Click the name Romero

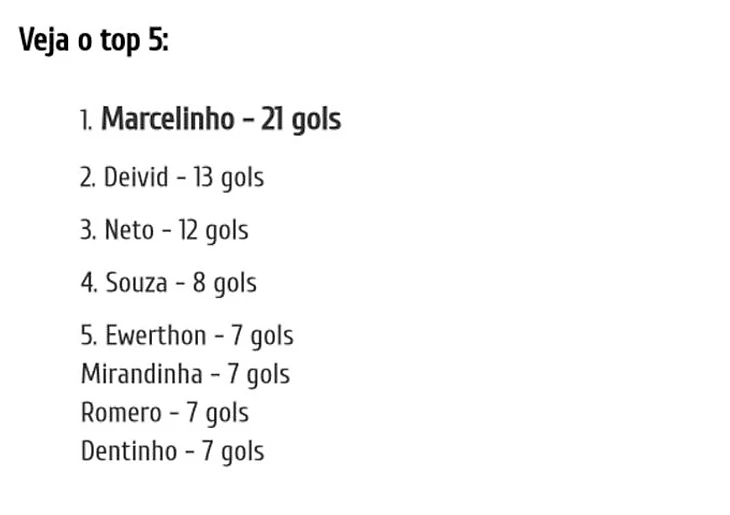(121, 413)
